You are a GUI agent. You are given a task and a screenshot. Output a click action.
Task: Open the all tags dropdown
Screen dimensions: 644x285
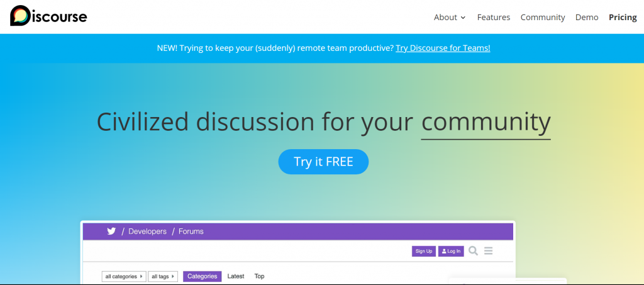163,276
